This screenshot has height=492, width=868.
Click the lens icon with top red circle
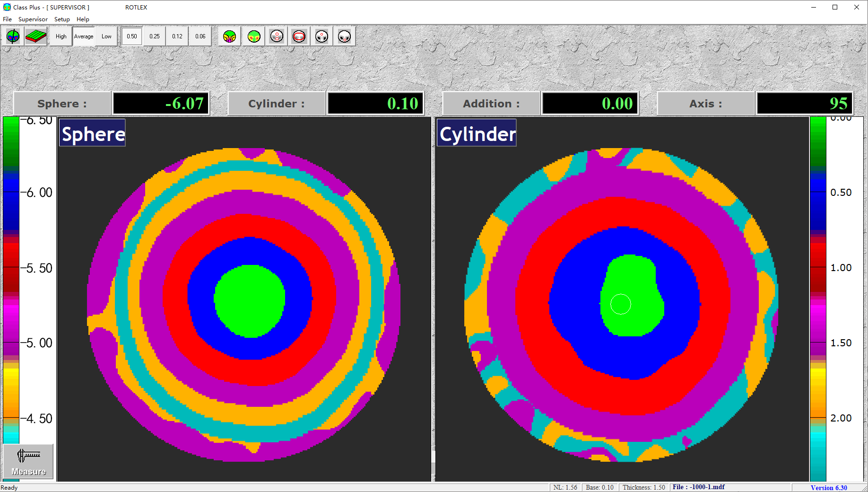321,36
